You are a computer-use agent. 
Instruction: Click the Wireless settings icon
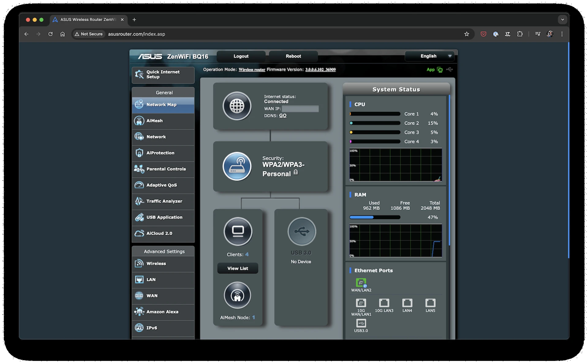[x=139, y=263]
